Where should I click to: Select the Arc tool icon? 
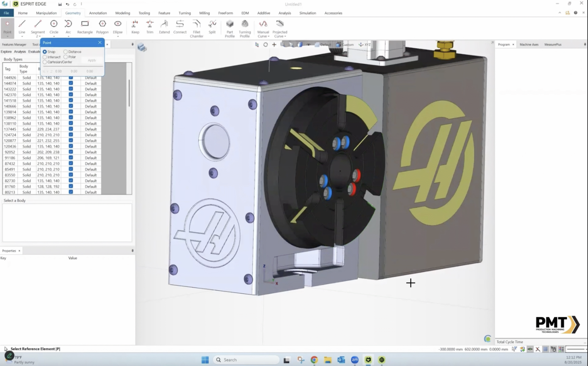[68, 24]
